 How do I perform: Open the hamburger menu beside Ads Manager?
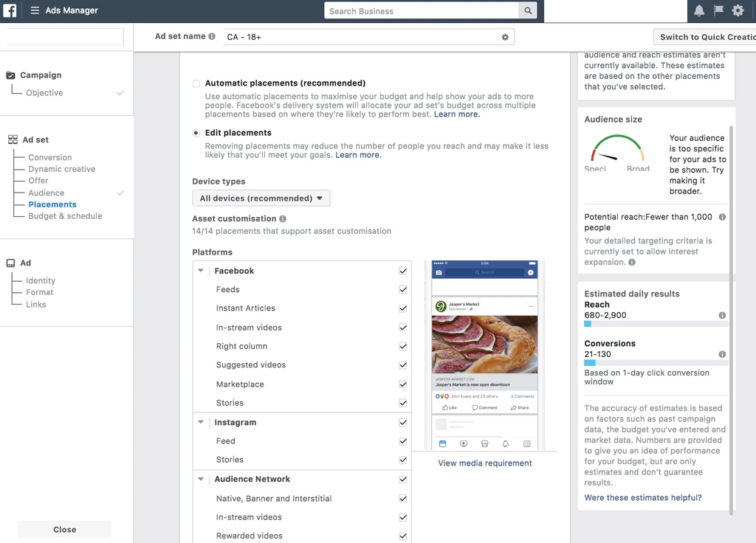click(35, 10)
